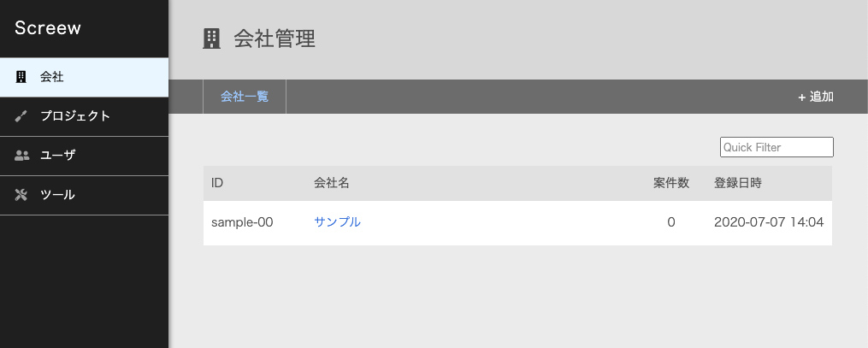Screen dimensions: 868x348
Task: Click the brush icon next to プロジェクト
Action: tap(21, 116)
